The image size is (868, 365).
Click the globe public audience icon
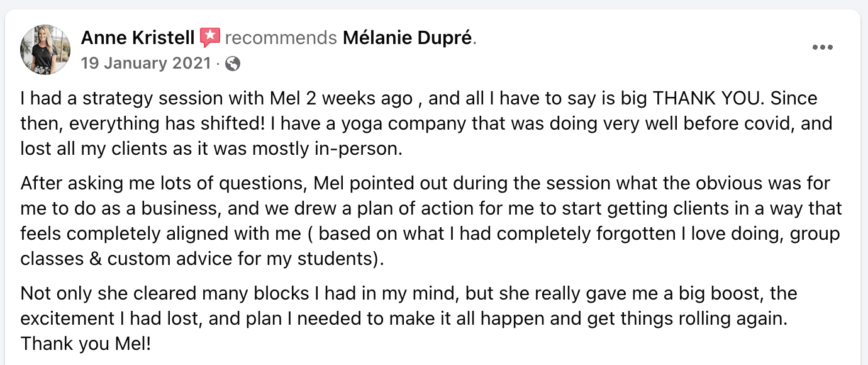click(x=233, y=64)
